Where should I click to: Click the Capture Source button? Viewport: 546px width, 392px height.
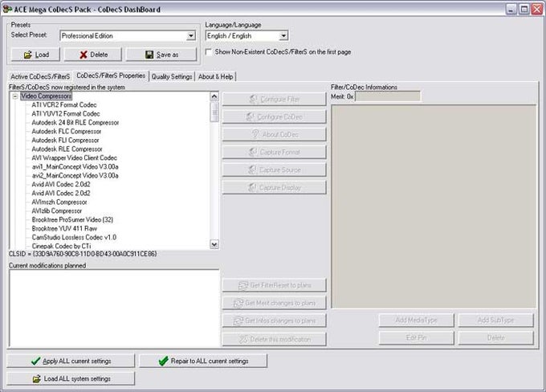pos(275,170)
